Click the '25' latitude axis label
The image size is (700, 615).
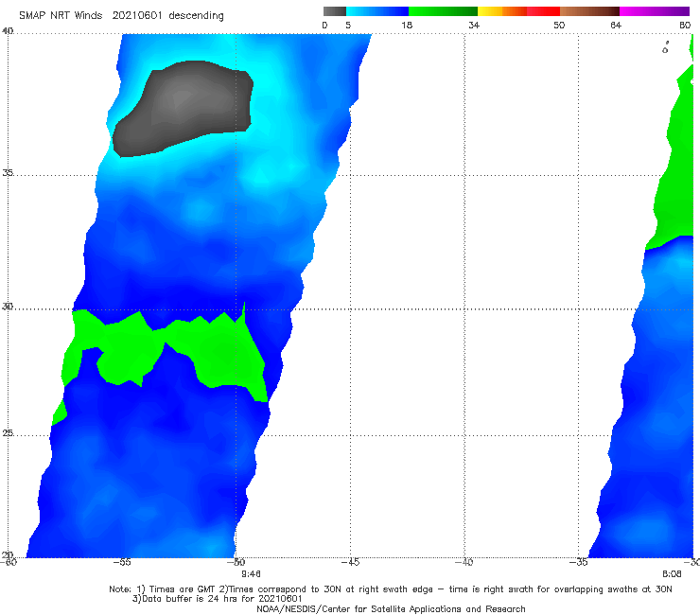click(x=8, y=432)
